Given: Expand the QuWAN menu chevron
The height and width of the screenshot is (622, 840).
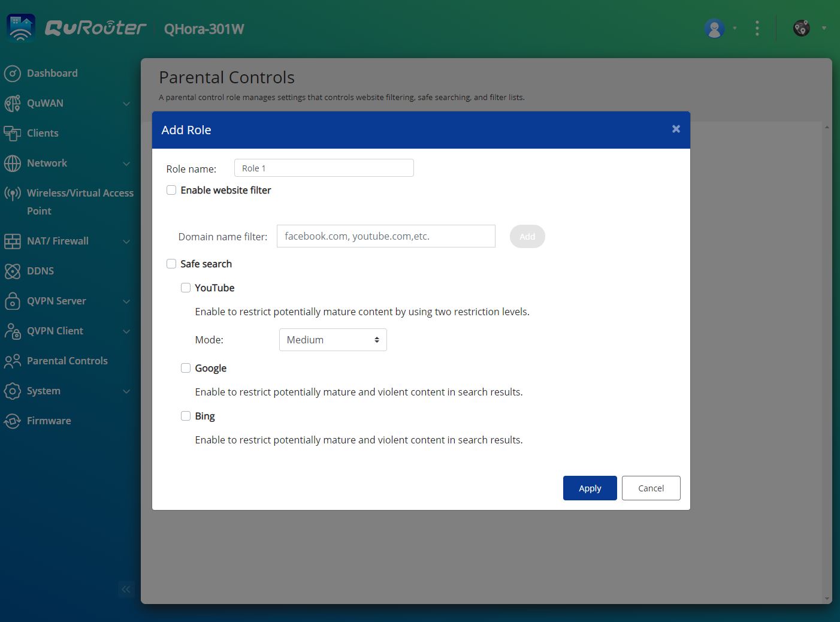Looking at the screenshot, I should [x=126, y=104].
